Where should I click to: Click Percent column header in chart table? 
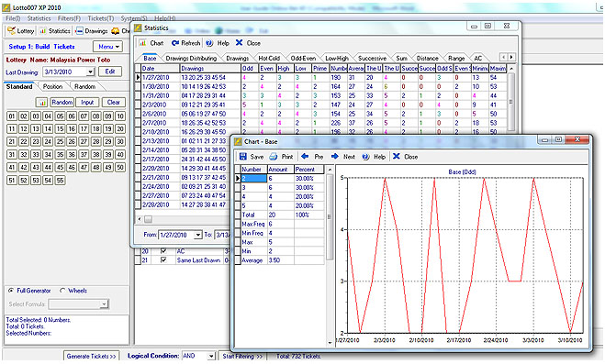click(x=309, y=170)
